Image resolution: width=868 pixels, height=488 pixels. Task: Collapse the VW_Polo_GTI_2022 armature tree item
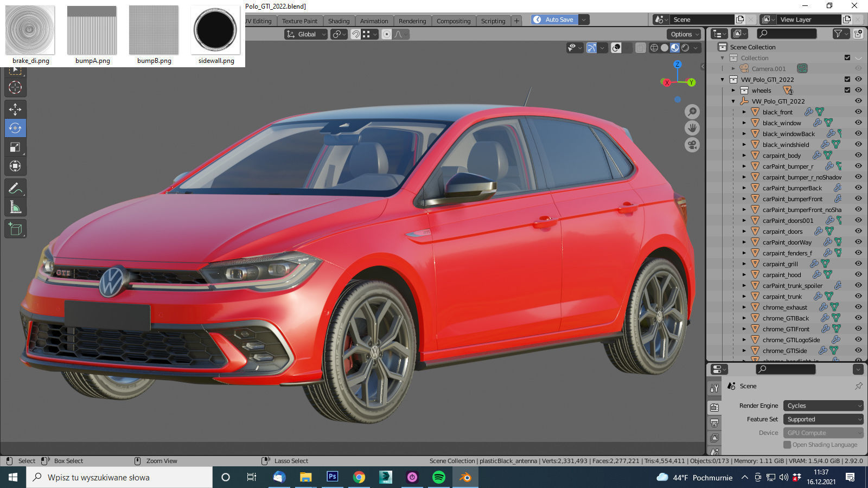[x=733, y=101]
